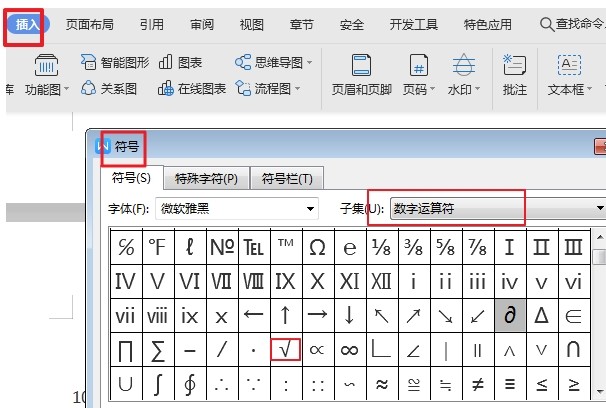Pick the Roman numeral Ⅸ symbol

pyautogui.click(x=286, y=281)
